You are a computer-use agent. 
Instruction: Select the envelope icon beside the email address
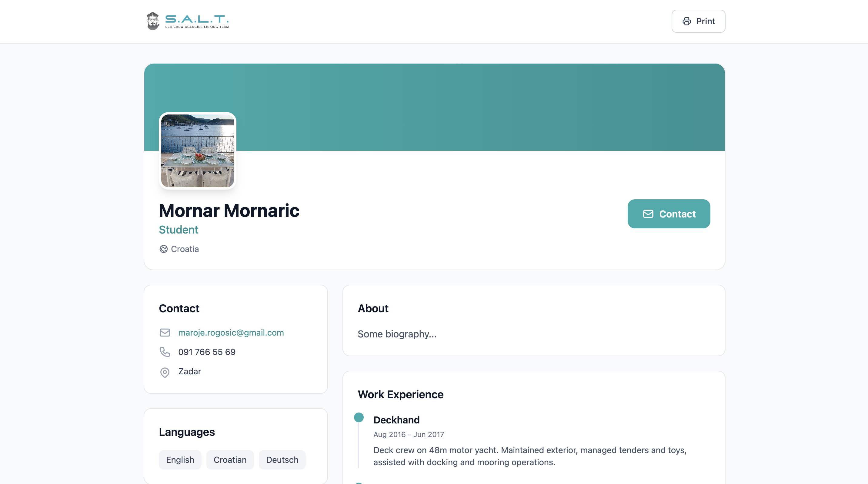[165, 333]
